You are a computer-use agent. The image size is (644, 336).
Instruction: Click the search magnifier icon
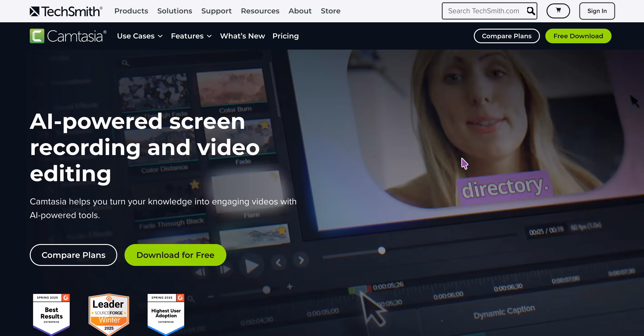(x=531, y=11)
